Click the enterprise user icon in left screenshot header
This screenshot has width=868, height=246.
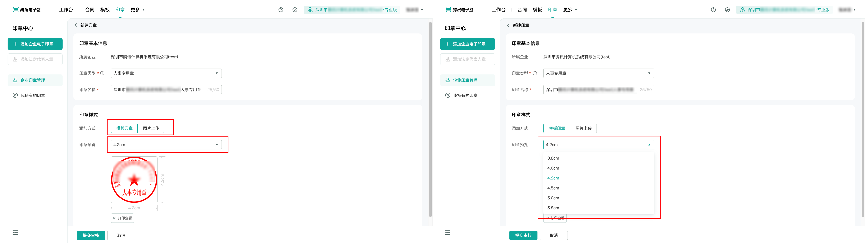click(x=310, y=10)
